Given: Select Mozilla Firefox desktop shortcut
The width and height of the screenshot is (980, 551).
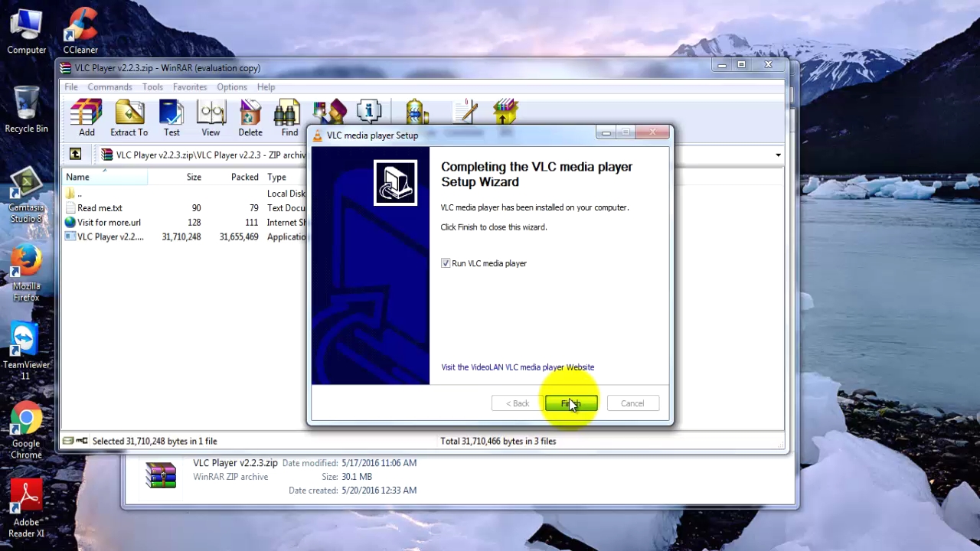Looking at the screenshot, I should 26,273.
